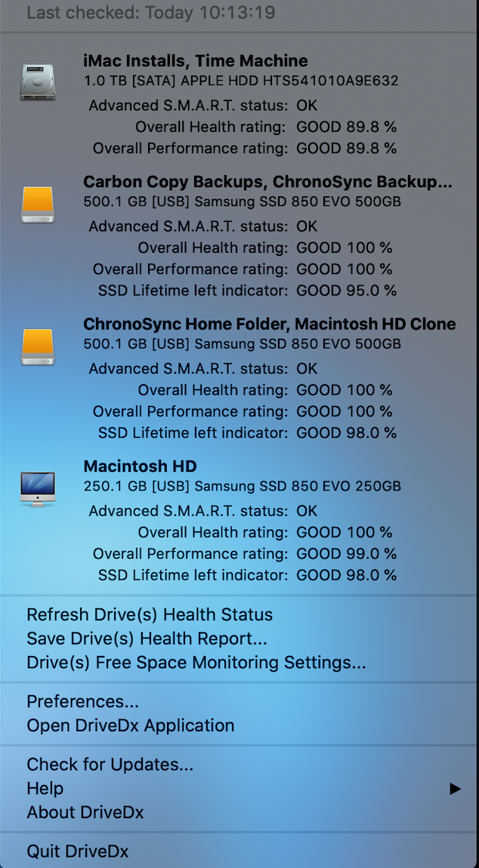Click the GOOD 89.8 % Overall Health rating value
Screen dimensions: 479x868
347,127
